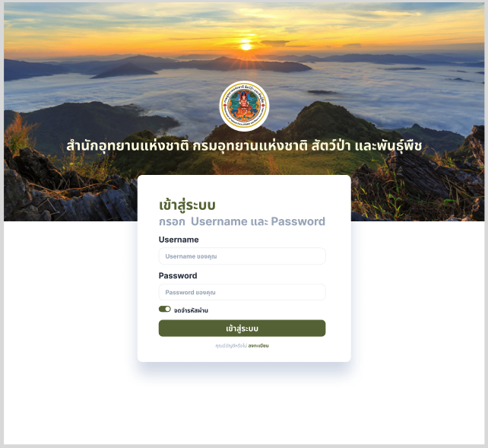Click the "Username ของคุณ" placeholder text
The width and height of the screenshot is (488, 448).
(191, 256)
